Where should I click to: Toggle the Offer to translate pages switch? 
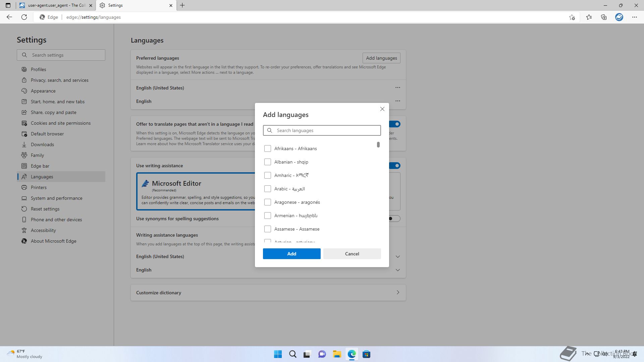[x=394, y=124]
